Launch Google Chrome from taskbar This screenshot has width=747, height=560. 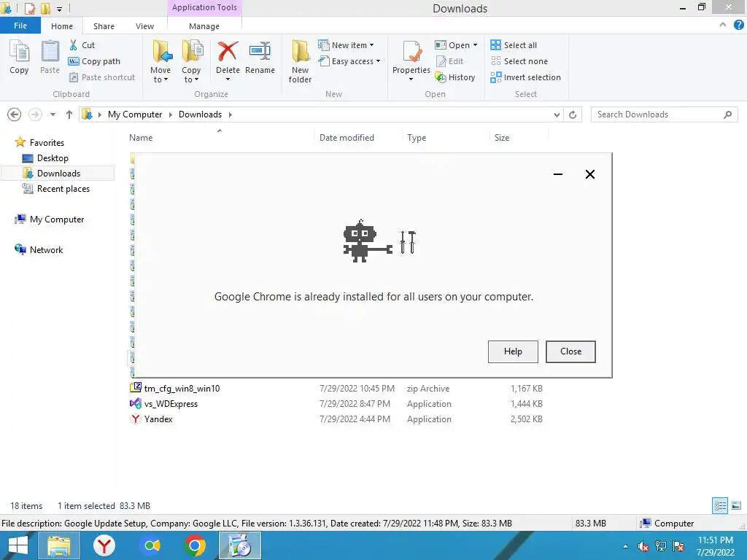(194, 545)
